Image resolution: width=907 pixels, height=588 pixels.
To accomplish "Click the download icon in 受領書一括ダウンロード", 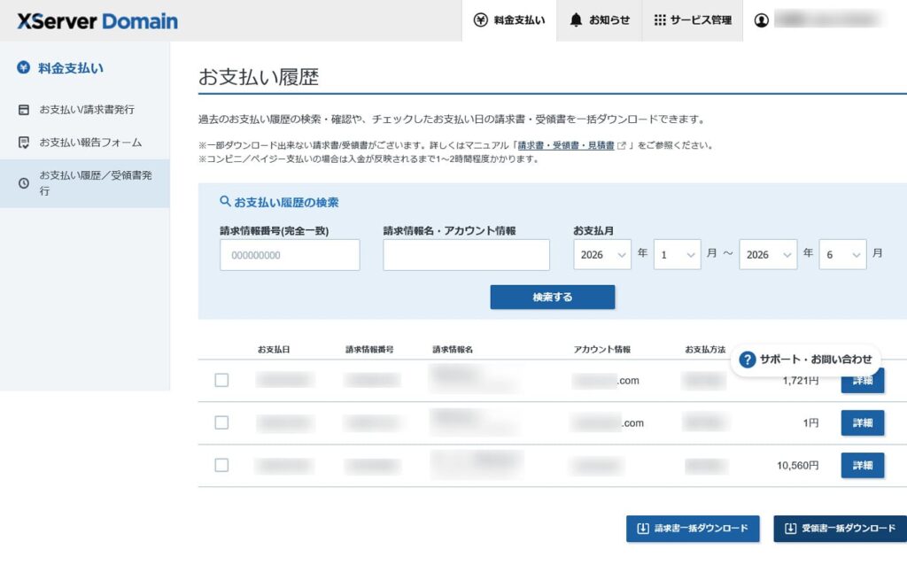I will coord(791,529).
